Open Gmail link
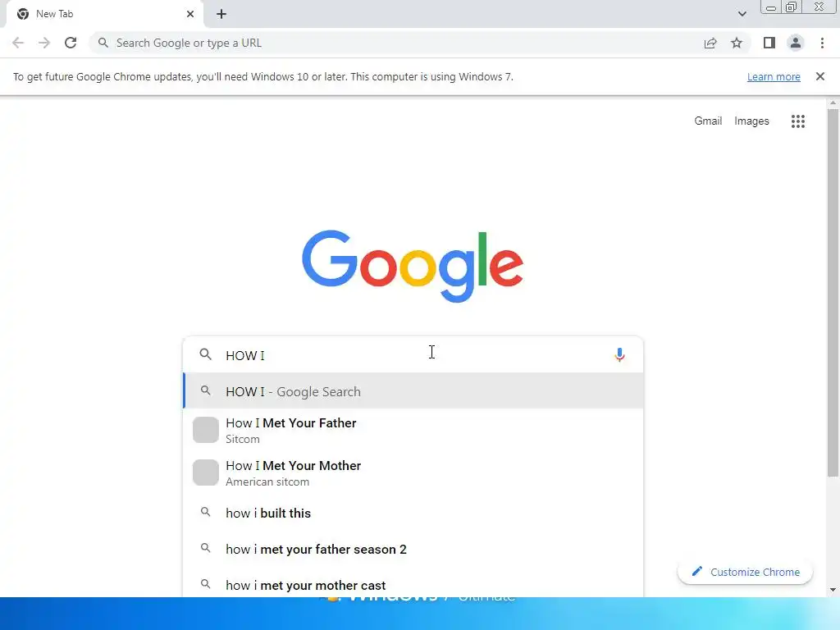Image resolution: width=840 pixels, height=630 pixels. (x=708, y=121)
